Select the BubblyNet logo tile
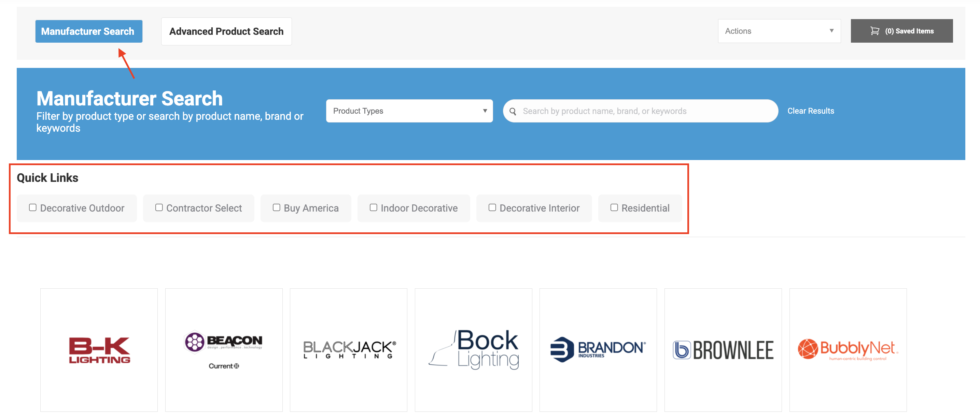The height and width of the screenshot is (419, 980). tap(848, 350)
